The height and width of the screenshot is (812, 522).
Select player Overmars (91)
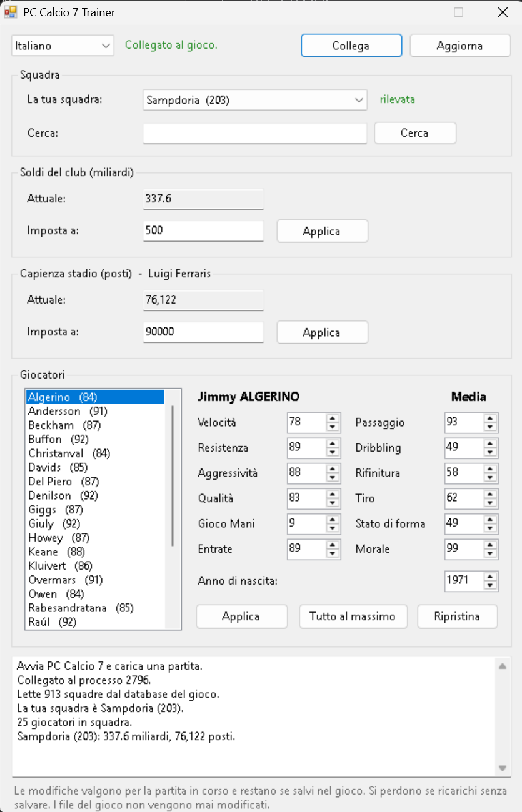[x=94, y=580]
